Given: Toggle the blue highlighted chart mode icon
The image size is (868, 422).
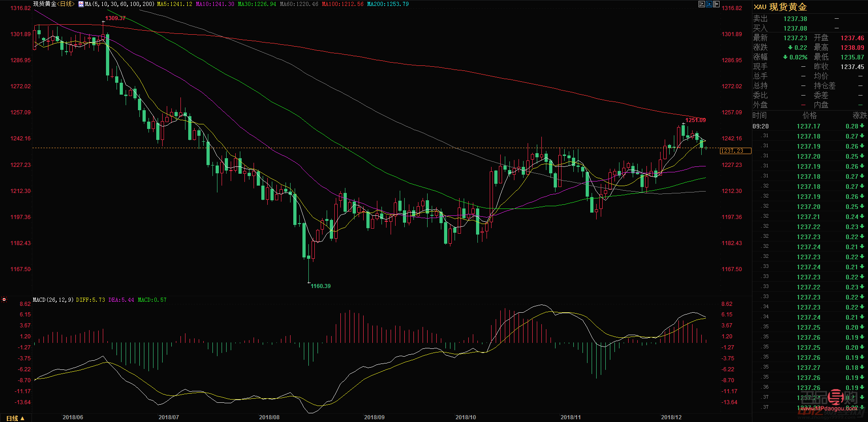Looking at the screenshot, I should [x=709, y=4].
